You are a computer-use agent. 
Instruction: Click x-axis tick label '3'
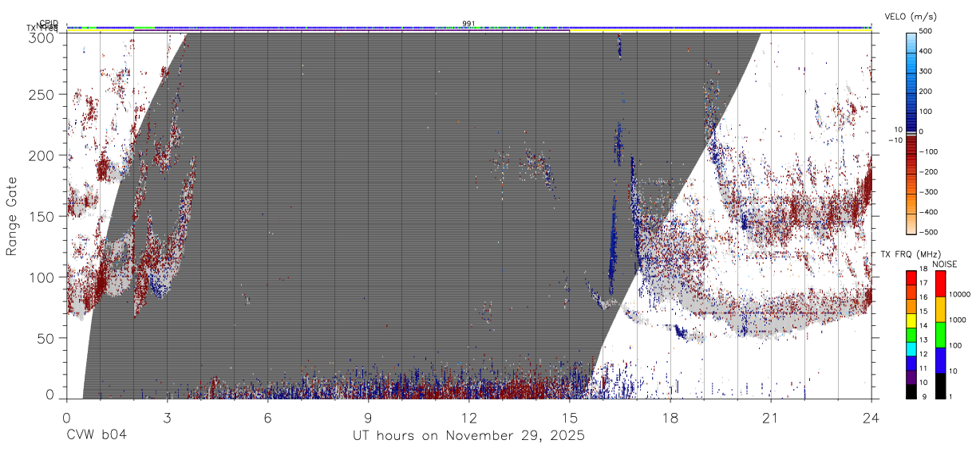click(168, 418)
